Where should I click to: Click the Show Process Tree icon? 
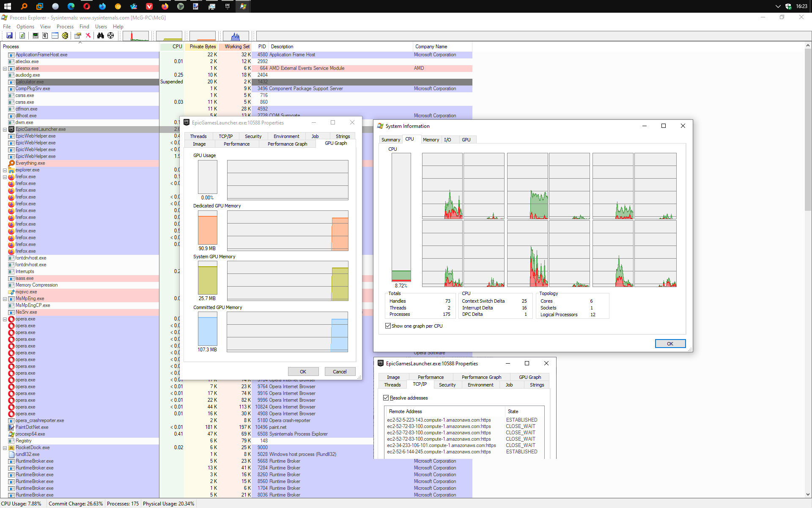point(45,36)
